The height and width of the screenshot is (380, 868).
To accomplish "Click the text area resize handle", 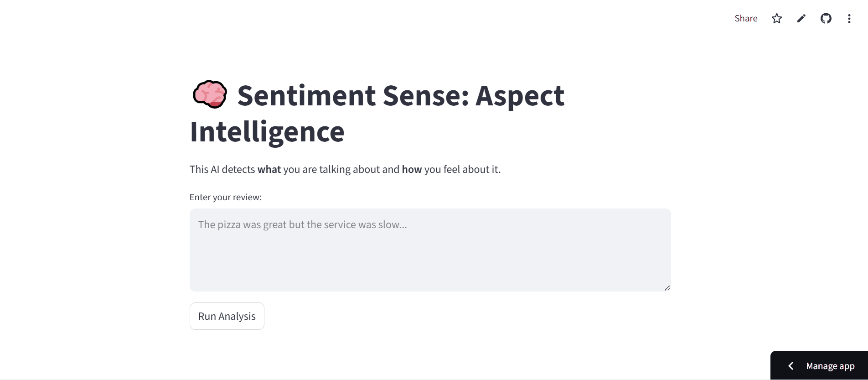I will [x=667, y=288].
